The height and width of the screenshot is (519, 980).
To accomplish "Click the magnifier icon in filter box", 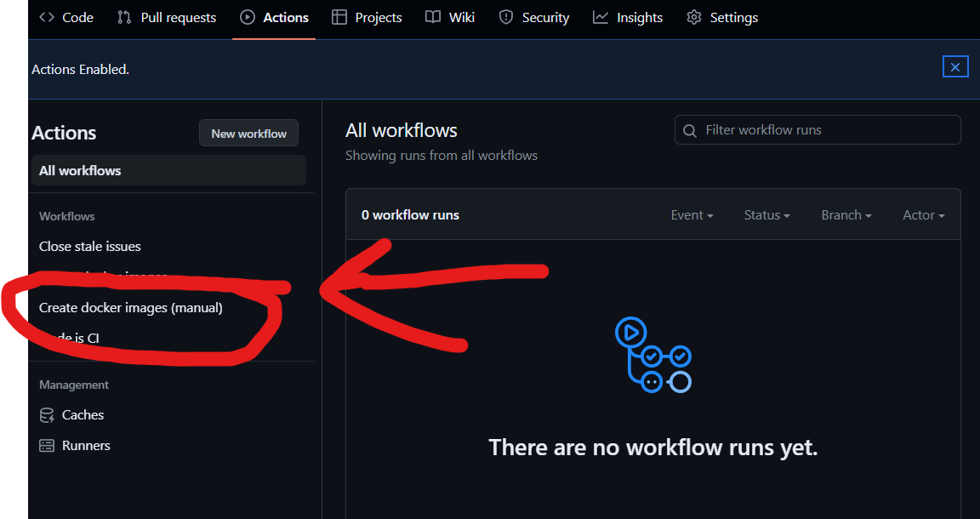I will [x=690, y=131].
